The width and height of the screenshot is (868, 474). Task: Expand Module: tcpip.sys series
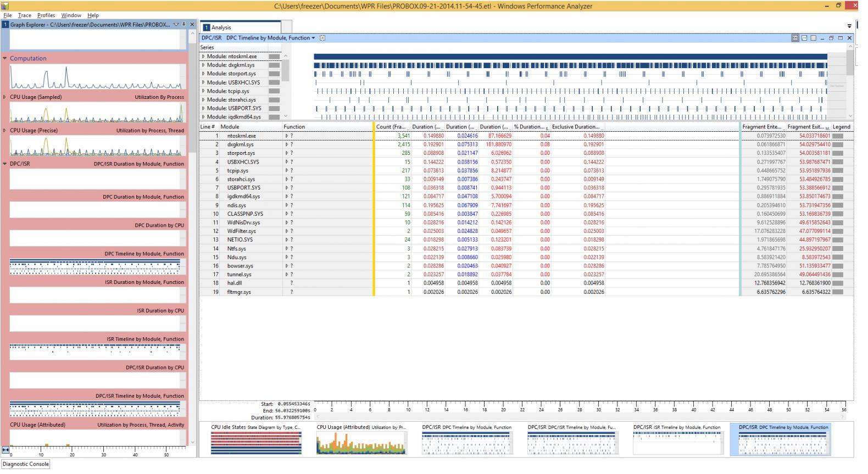pos(203,91)
